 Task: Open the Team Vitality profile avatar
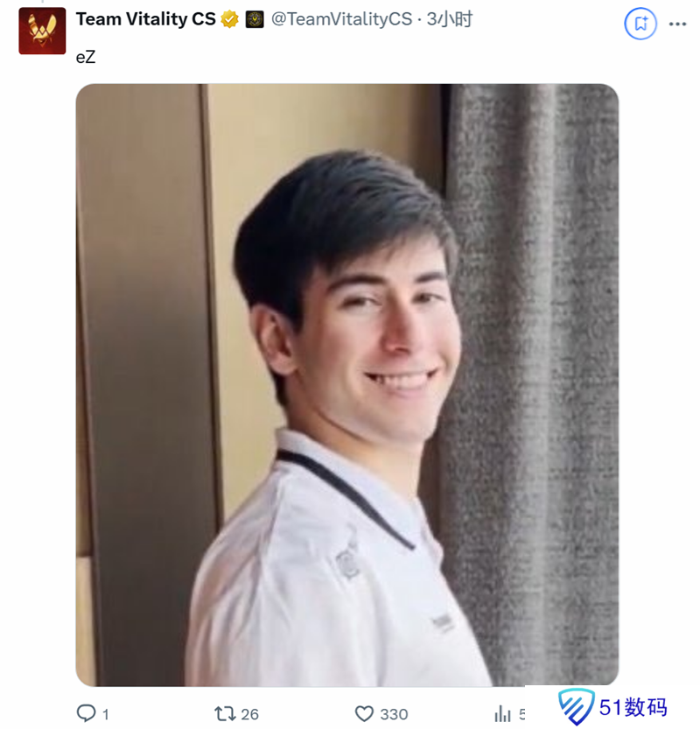42,31
